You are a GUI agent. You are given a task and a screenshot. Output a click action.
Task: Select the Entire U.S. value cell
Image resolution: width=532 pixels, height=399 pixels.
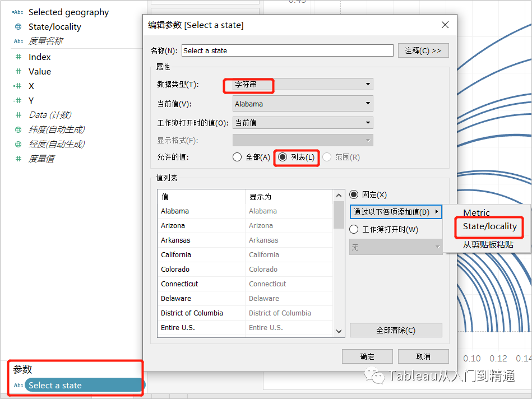click(202, 328)
